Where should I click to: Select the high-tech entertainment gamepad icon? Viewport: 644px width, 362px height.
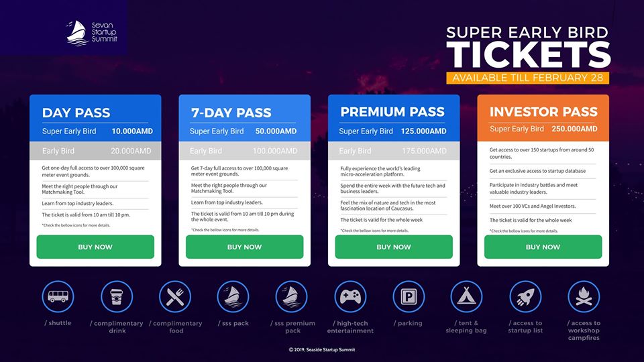350,296
